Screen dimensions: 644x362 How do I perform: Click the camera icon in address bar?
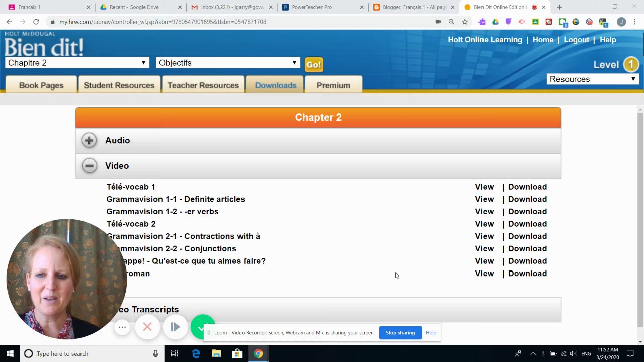(x=438, y=22)
